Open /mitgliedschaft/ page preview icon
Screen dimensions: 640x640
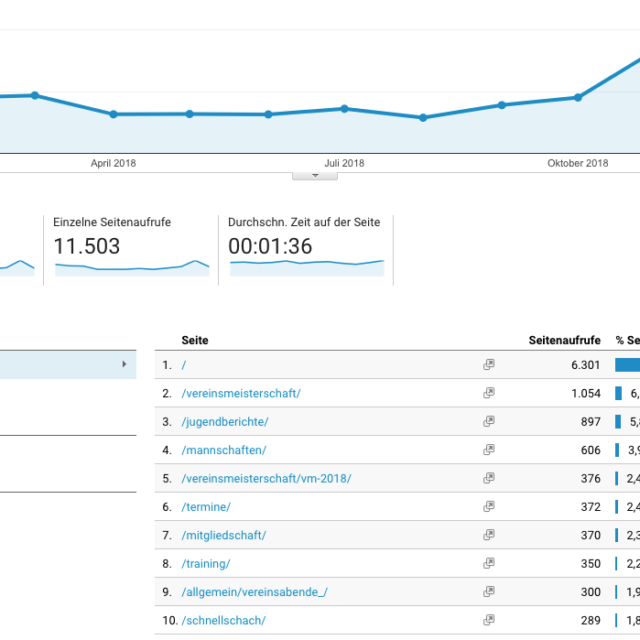tap(488, 535)
